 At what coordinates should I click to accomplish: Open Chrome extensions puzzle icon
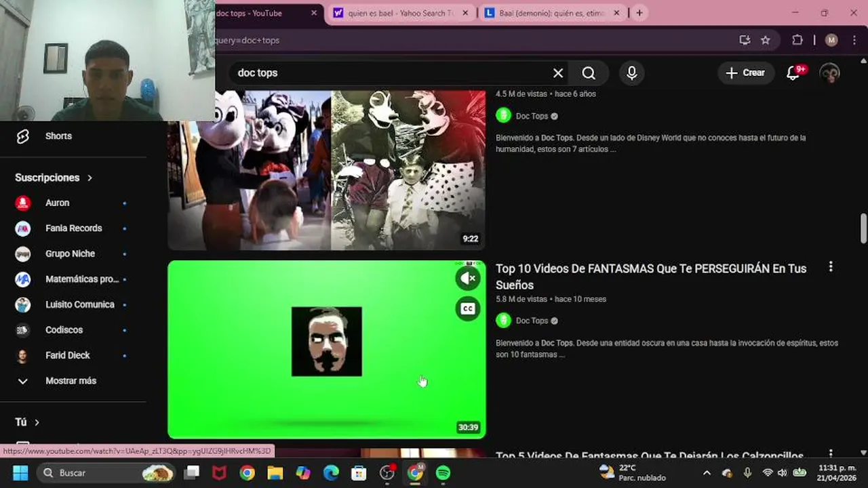point(797,40)
